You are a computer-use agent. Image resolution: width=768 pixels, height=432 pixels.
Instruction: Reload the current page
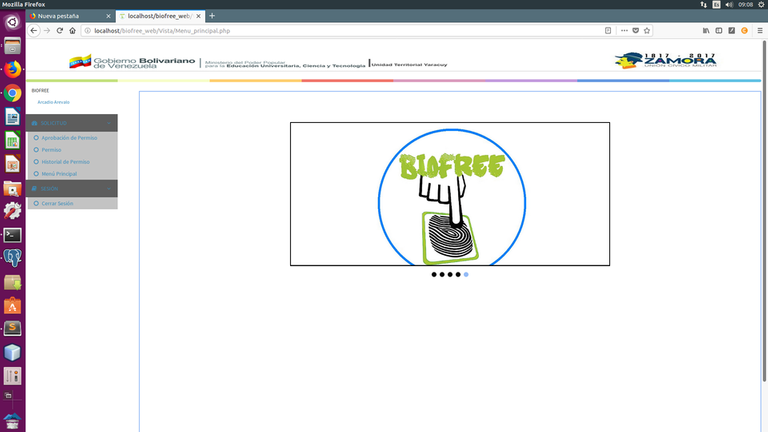point(60,30)
